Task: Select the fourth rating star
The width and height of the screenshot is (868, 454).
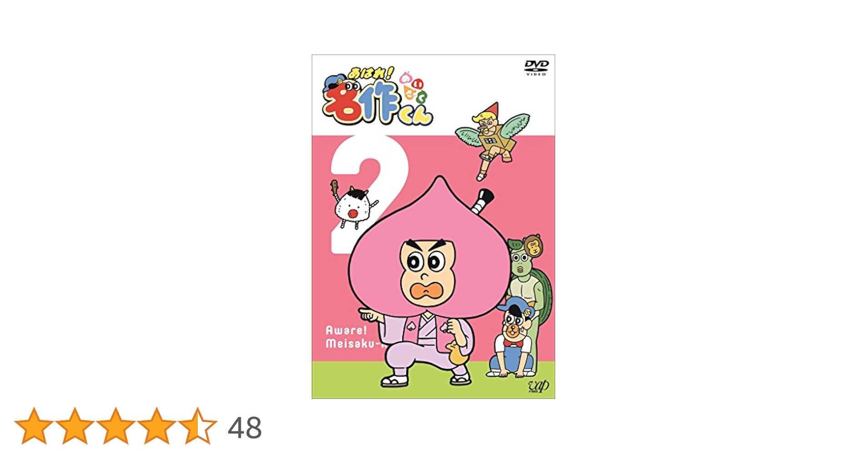Action: pyautogui.click(x=157, y=426)
